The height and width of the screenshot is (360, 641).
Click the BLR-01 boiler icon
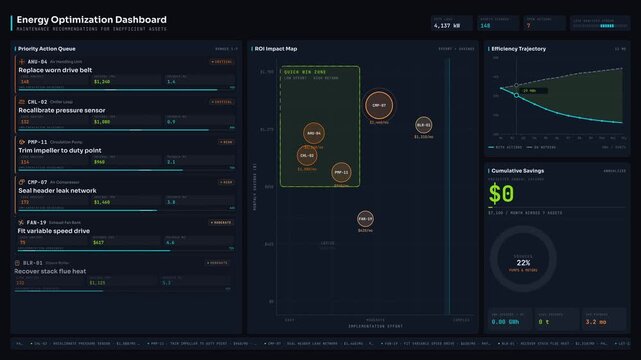(17, 263)
